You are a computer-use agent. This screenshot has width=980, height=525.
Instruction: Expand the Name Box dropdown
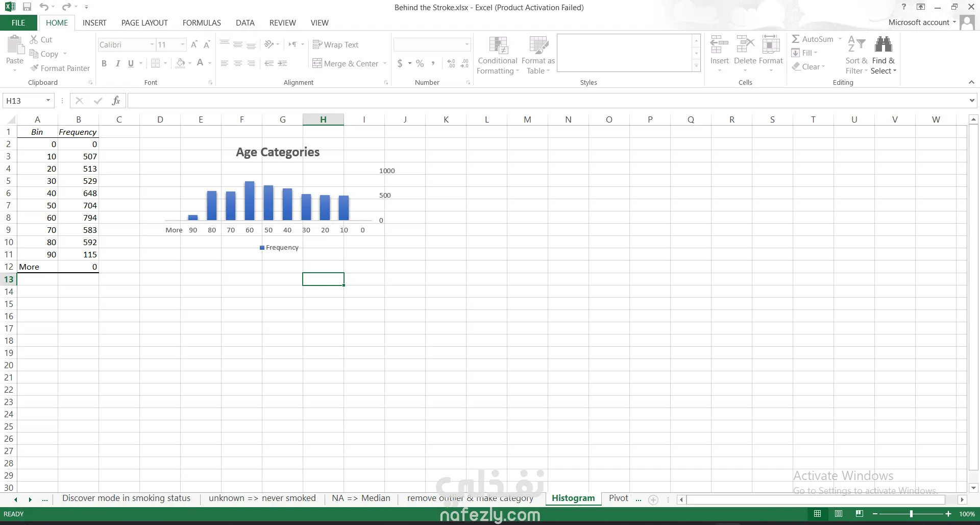[x=48, y=101]
